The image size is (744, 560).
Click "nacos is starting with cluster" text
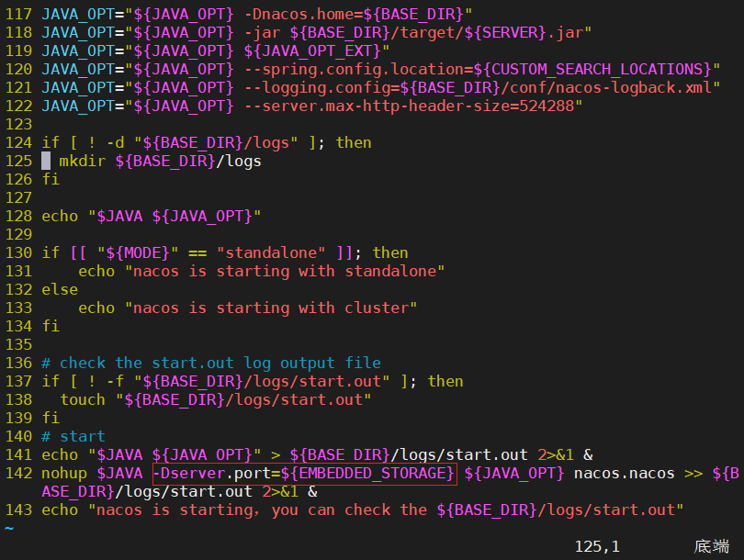(x=271, y=308)
